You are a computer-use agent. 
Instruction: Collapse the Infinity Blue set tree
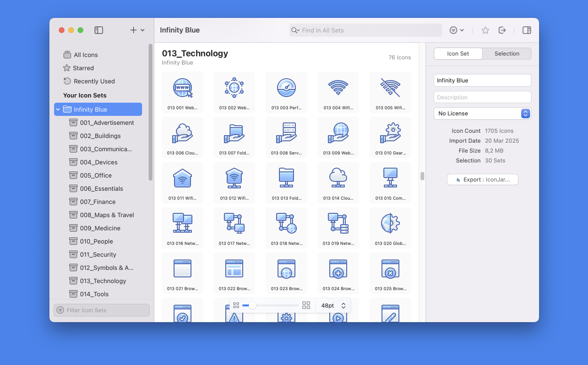pyautogui.click(x=58, y=109)
